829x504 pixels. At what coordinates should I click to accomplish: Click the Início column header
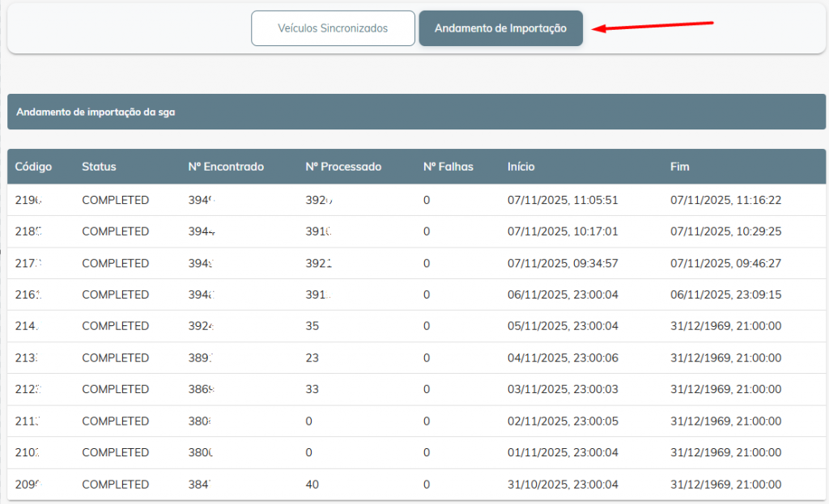coord(521,167)
